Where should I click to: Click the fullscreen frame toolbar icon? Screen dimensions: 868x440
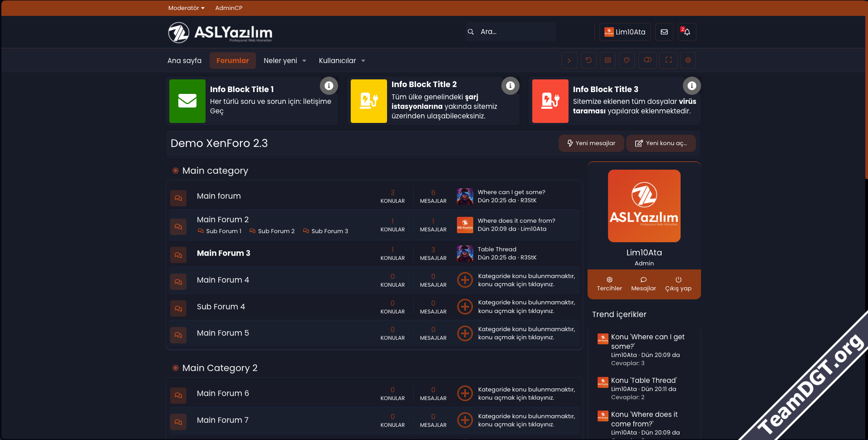[x=668, y=60]
